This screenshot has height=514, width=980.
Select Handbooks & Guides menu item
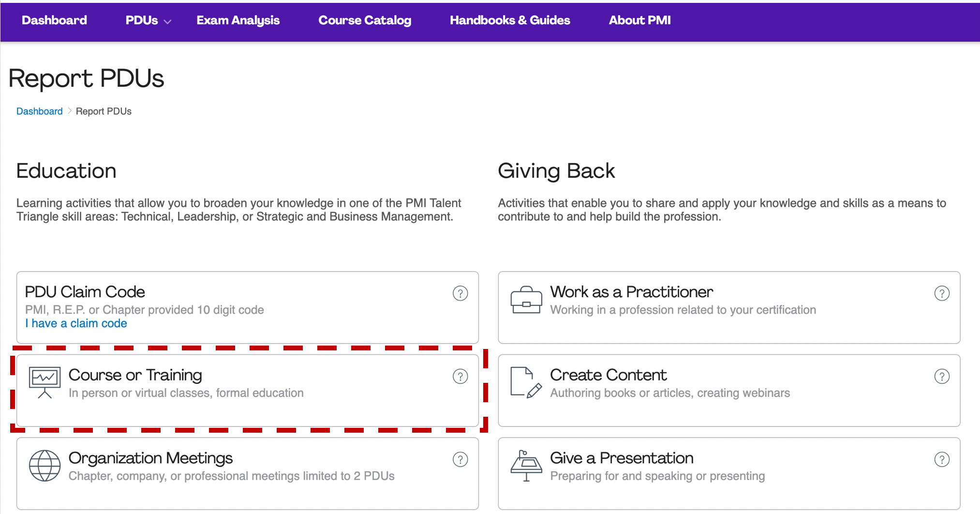pyautogui.click(x=510, y=20)
